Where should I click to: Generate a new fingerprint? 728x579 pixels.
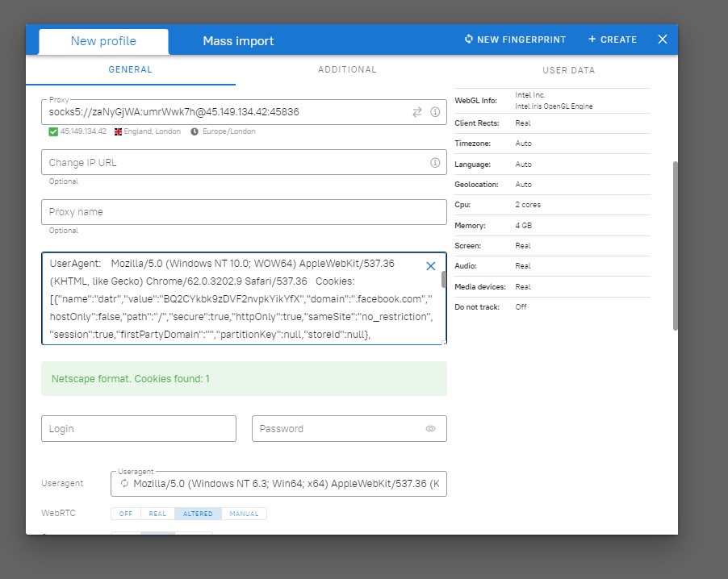[515, 40]
